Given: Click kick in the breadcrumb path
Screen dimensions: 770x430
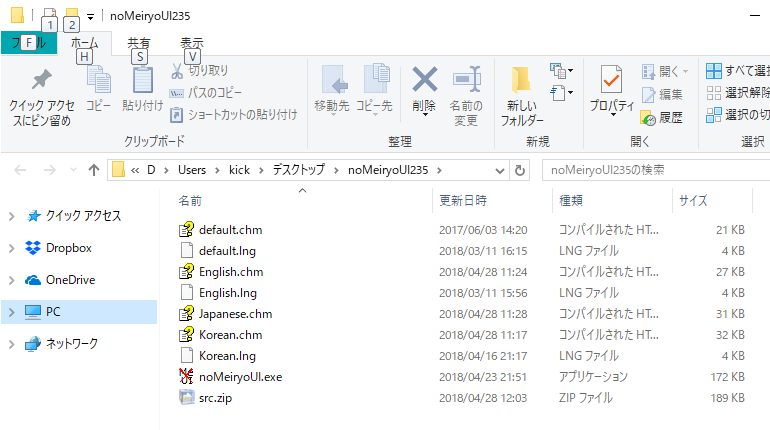Looking at the screenshot, I should [x=239, y=170].
